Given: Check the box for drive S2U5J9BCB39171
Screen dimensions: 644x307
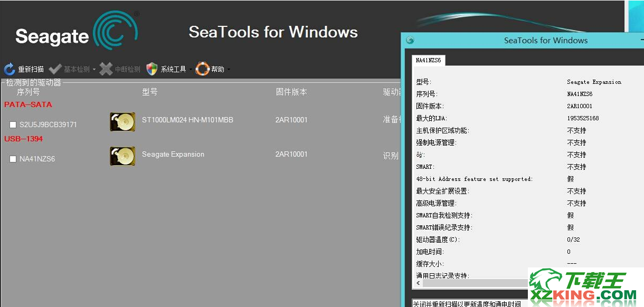Looking at the screenshot, I should (x=13, y=124).
